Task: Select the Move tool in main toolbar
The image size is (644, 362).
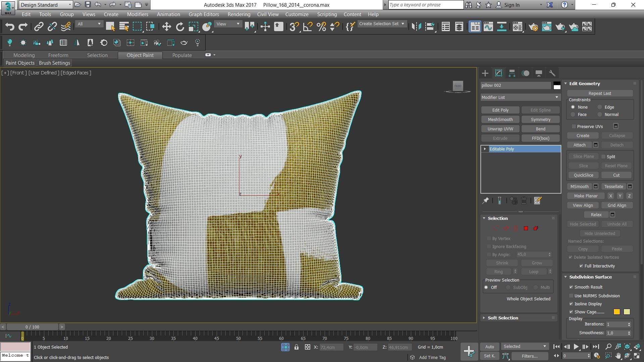Action: click(166, 27)
